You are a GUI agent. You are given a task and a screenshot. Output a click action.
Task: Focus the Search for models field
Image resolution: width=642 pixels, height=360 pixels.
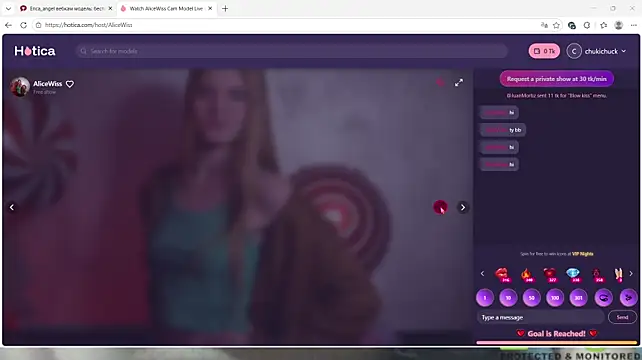[292, 51]
